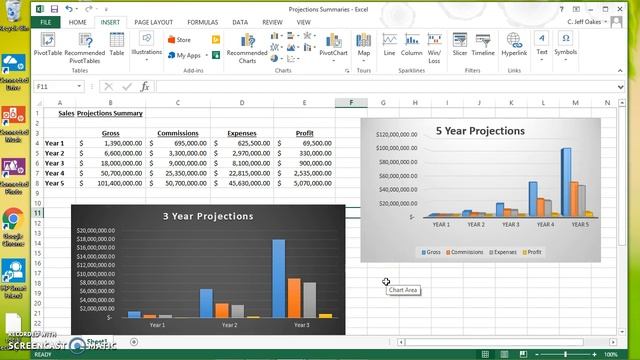The image size is (640, 360).
Task: Select the row 4 header
Action: click(38, 143)
